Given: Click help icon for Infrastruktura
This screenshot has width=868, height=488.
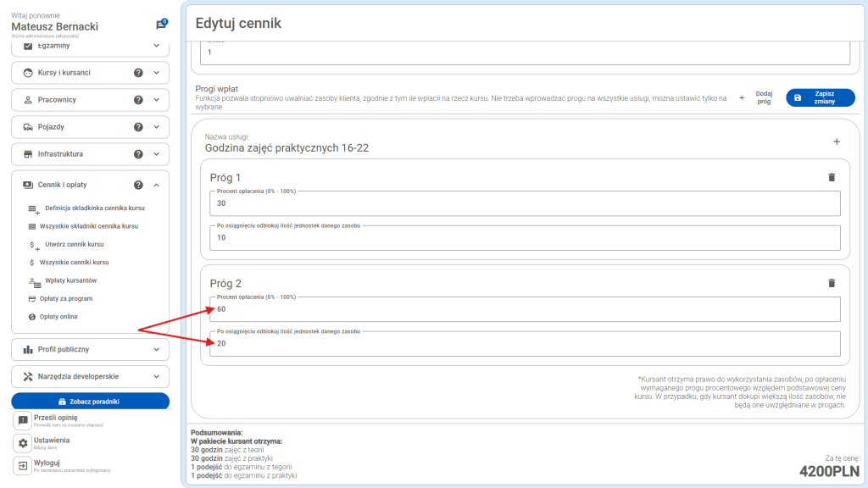Looking at the screenshot, I should (x=138, y=154).
